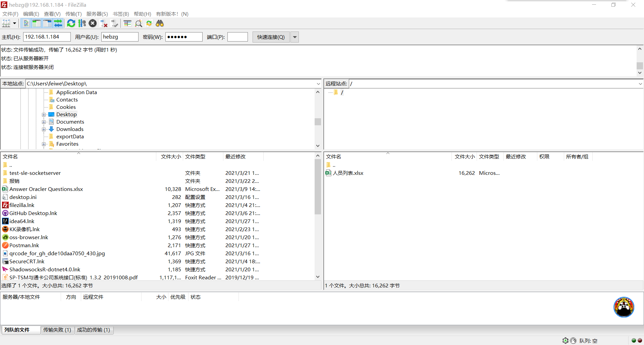The width and height of the screenshot is (644, 345).
Task: Click the KK录像机.lnk file icon
Action: [x=5, y=229]
